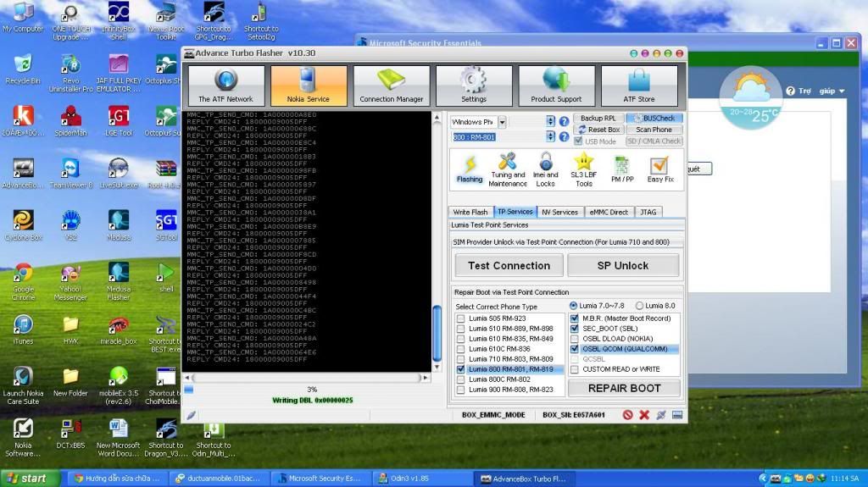Open Imei and Locks tools
Viewport: 868px width, 487px height.
[x=545, y=169]
